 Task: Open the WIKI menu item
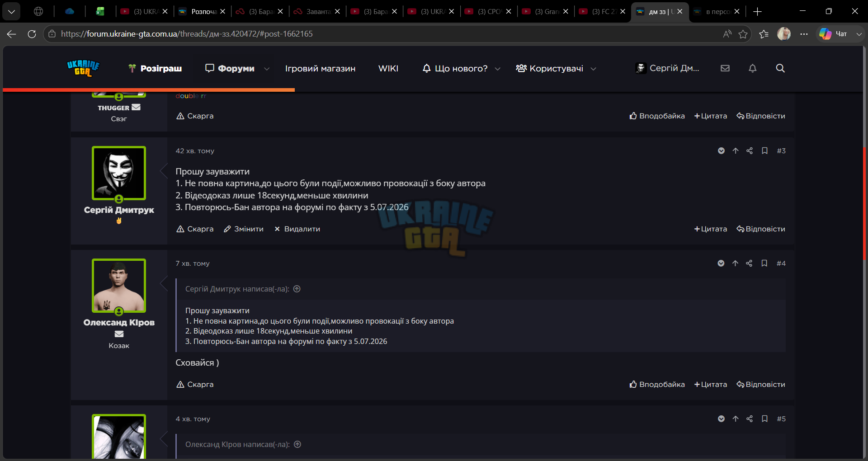pos(388,68)
